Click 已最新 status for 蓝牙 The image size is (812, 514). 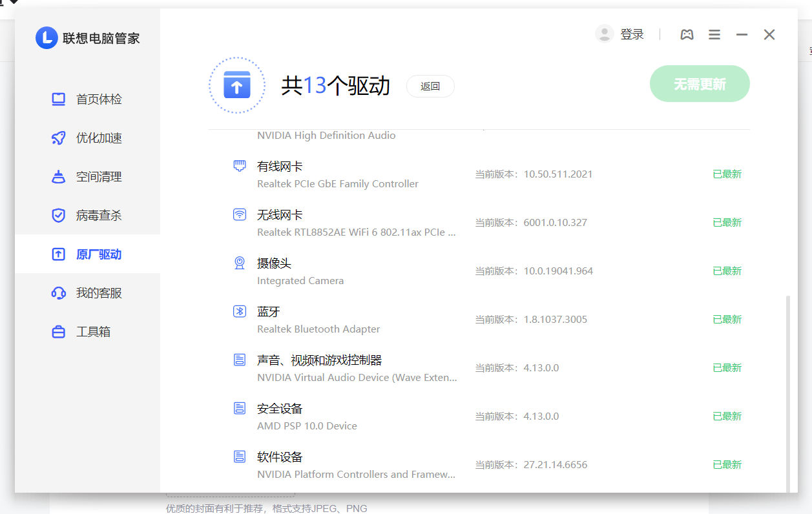pos(727,320)
